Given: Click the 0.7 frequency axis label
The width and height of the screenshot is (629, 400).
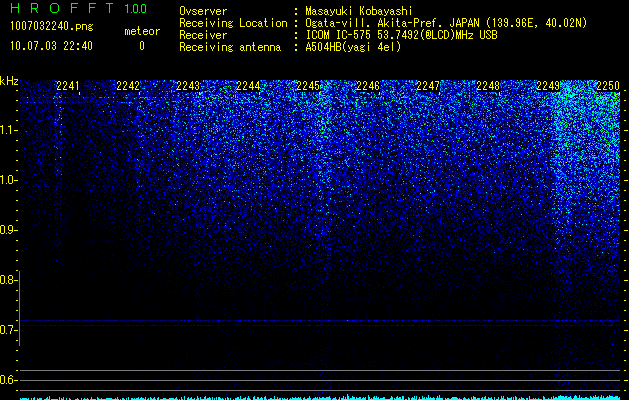Looking at the screenshot, I should (x=8, y=330).
